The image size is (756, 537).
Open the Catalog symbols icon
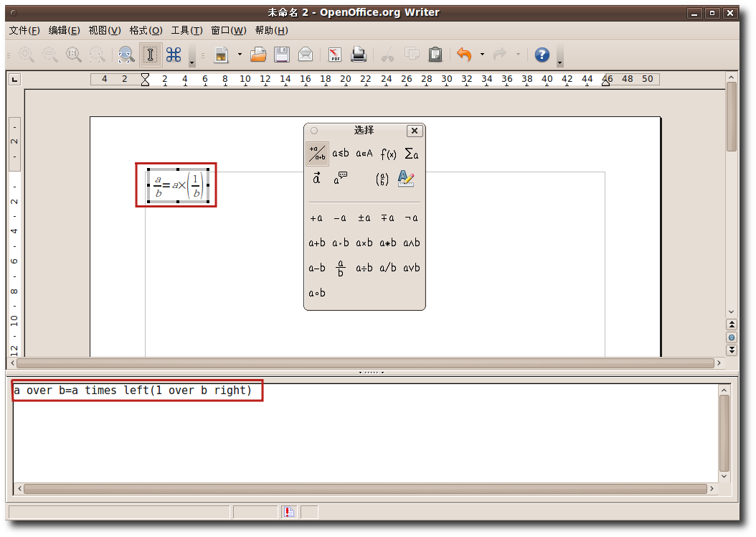point(174,55)
